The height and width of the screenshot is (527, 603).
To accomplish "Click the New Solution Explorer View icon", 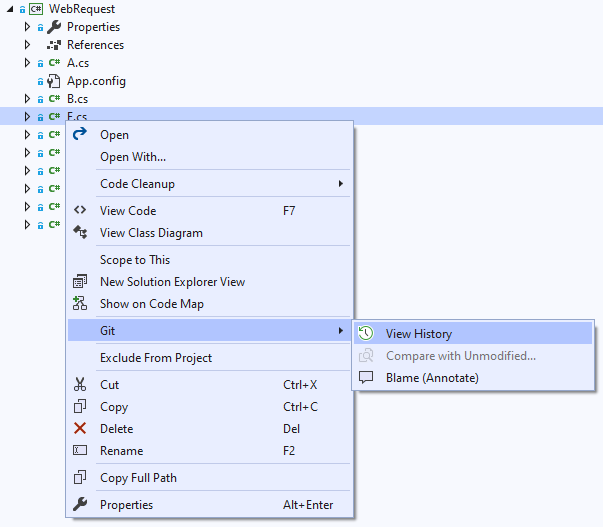I will point(81,282).
